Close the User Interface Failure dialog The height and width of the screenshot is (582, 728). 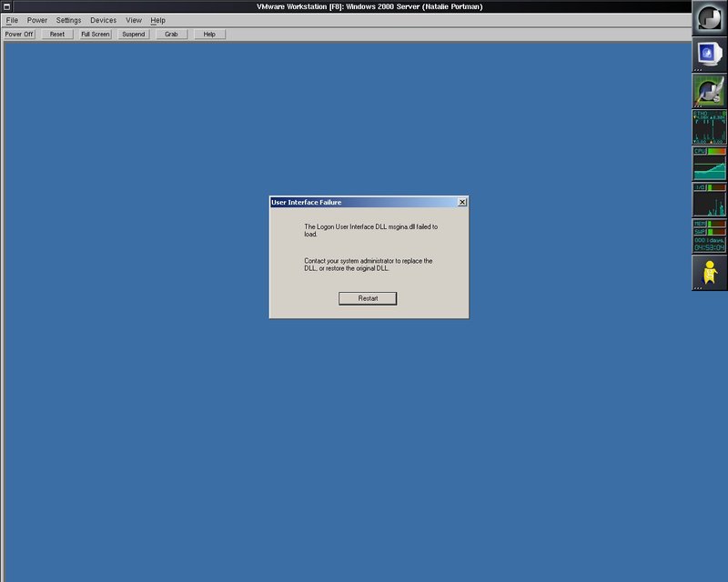[x=462, y=202]
